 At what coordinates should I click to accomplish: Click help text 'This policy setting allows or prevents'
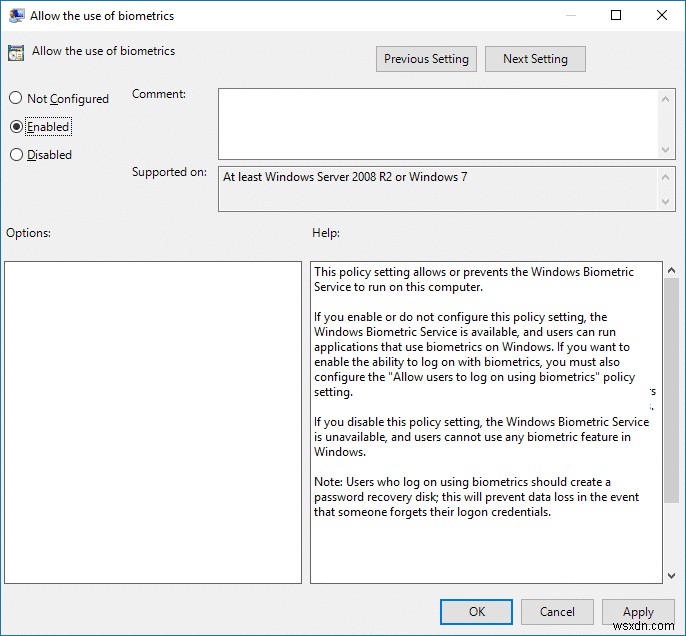pos(474,280)
